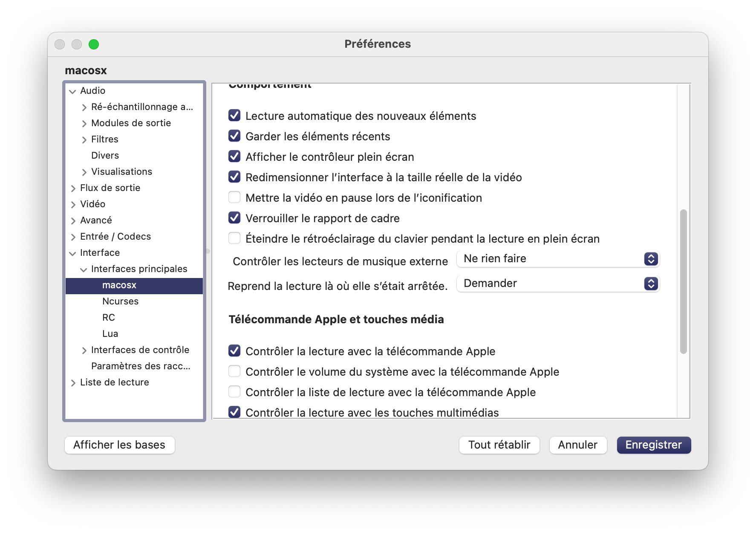Viewport: 756px width, 533px height.
Task: Click the vertical scrollbar thumb
Action: point(684,281)
